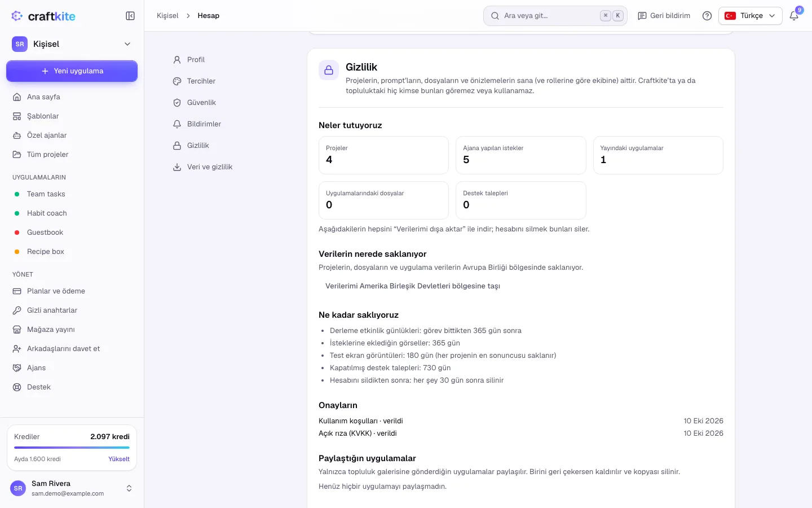The height and width of the screenshot is (508, 812).
Task: Open the Recipe box app
Action: click(x=72, y=252)
